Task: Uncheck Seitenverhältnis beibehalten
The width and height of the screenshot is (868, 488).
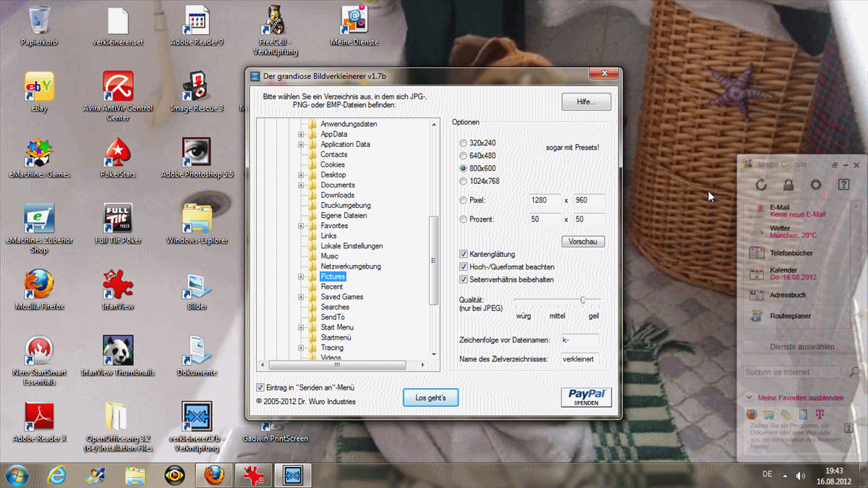Action: point(464,279)
